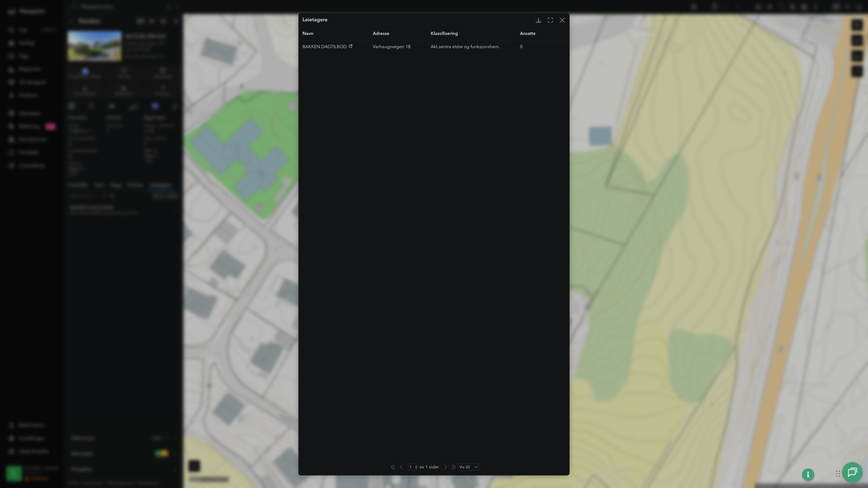
Task: Close the Leietagere dialog
Action: 562,20
